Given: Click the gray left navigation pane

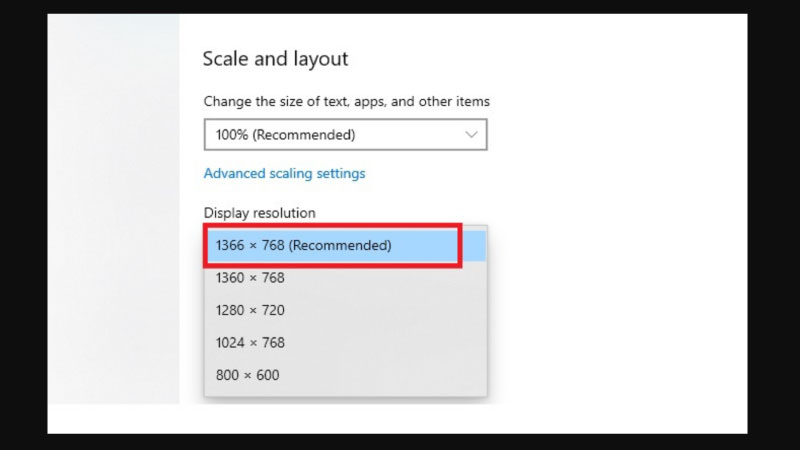Looking at the screenshot, I should point(112,200).
